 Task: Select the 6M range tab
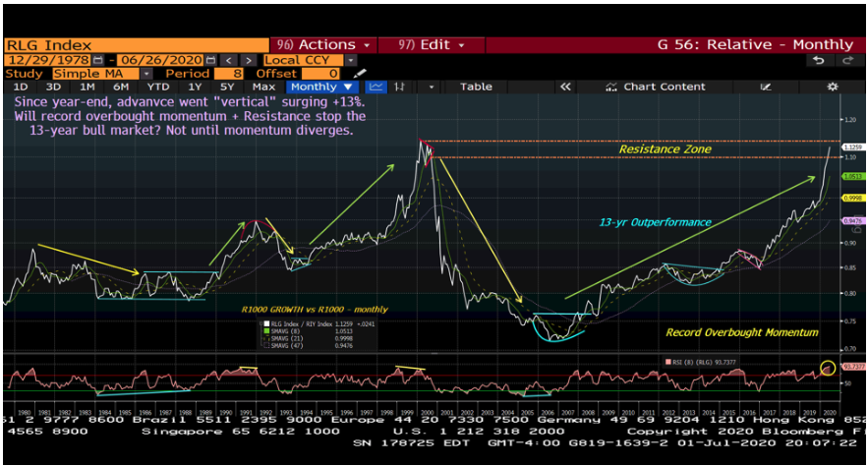pyautogui.click(x=121, y=87)
